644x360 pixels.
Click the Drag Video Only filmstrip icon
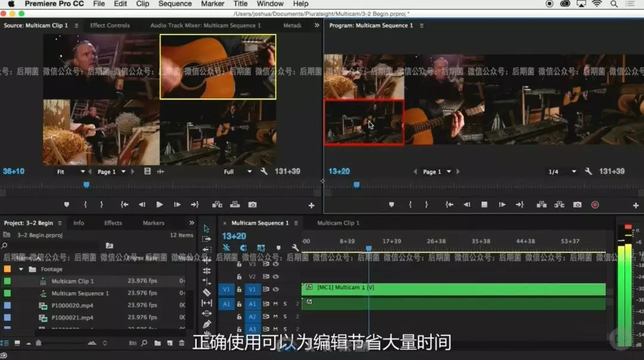tap(147, 171)
